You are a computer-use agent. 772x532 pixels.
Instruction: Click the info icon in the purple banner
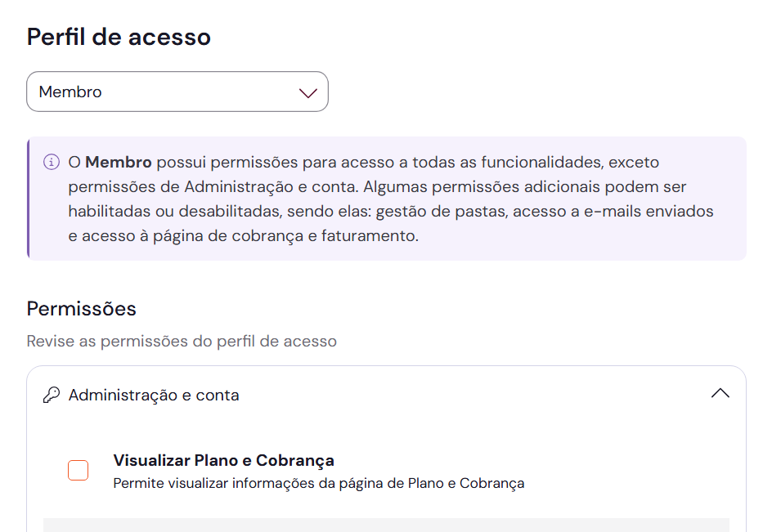point(52,161)
